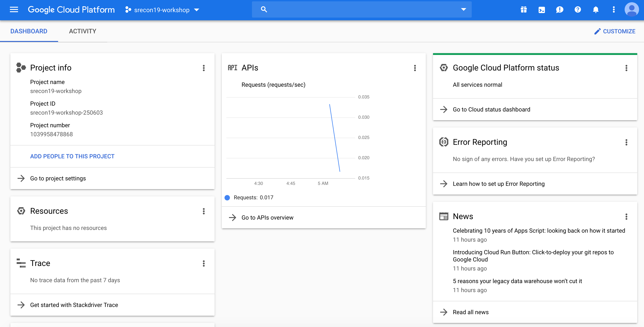Click the search magnifier icon
The width and height of the screenshot is (644, 327).
264,9
